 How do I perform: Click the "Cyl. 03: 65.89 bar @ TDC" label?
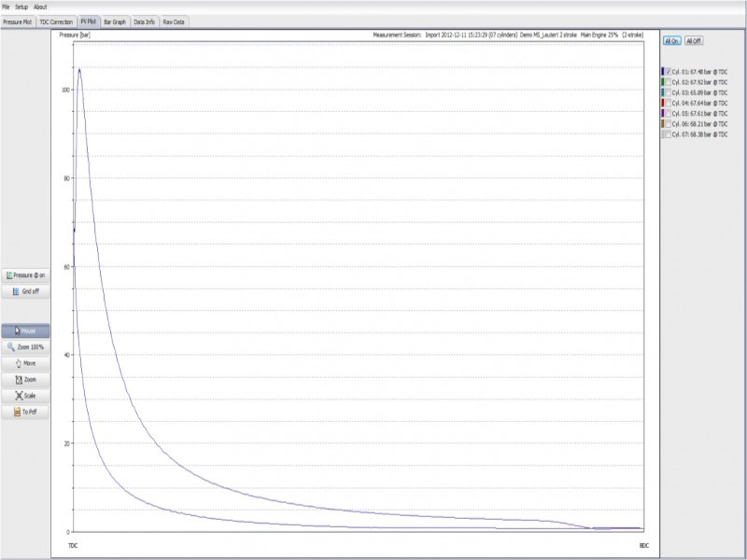click(699, 92)
